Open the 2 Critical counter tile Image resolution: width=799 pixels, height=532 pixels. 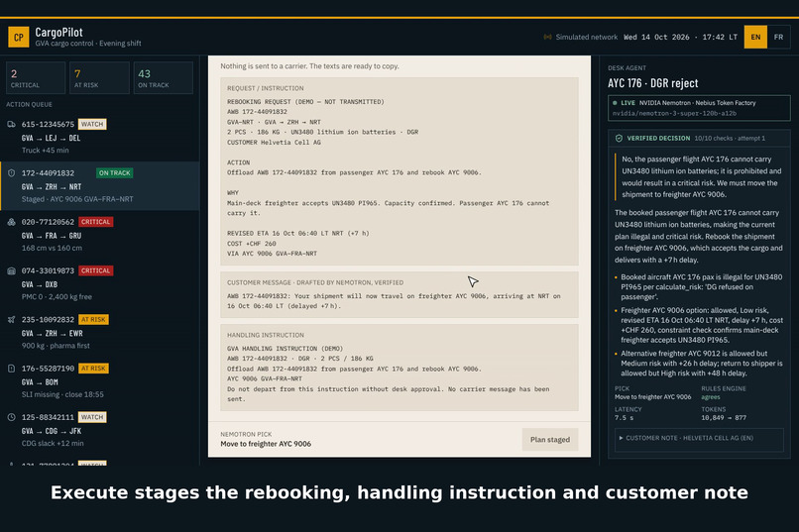tap(36, 78)
